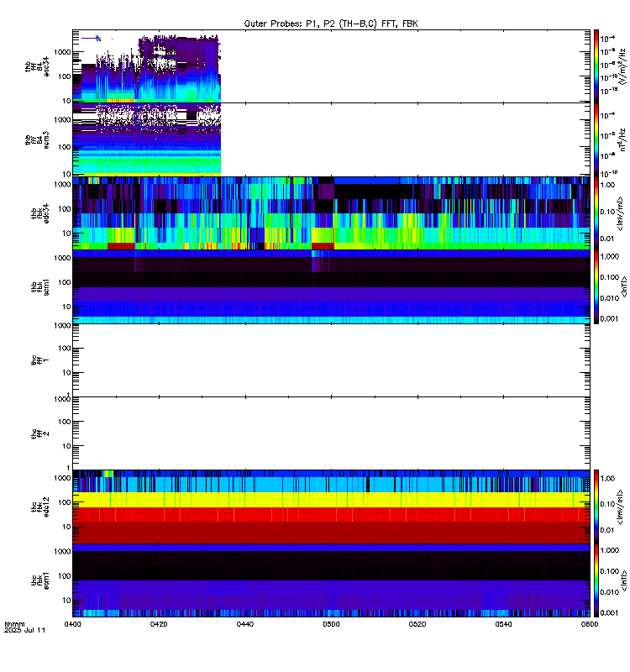630x672 pixels.
Task: Click the 'thb fbk scm1' panel axis label
Action: click(40, 286)
